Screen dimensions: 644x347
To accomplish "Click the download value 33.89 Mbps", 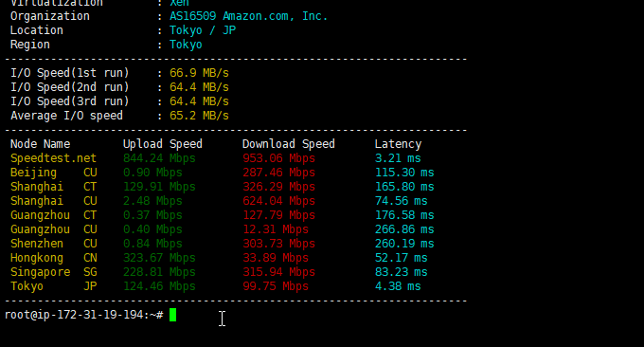I will tap(276, 258).
